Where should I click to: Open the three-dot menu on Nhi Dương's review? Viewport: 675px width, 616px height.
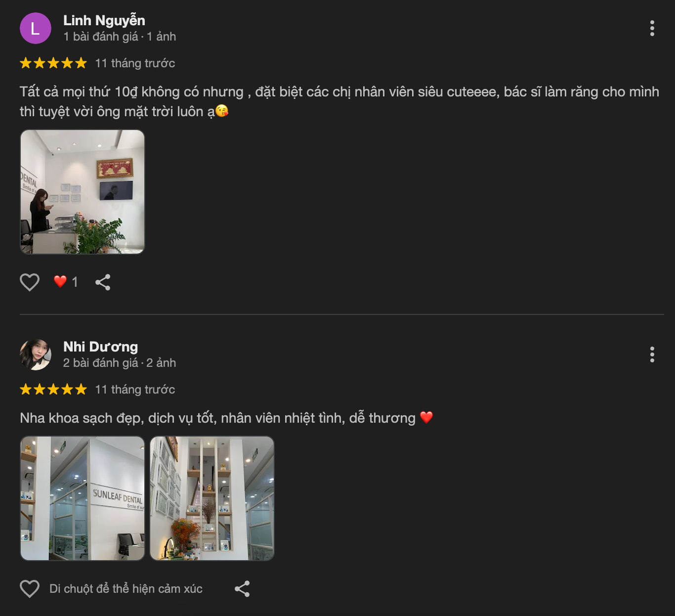652,354
